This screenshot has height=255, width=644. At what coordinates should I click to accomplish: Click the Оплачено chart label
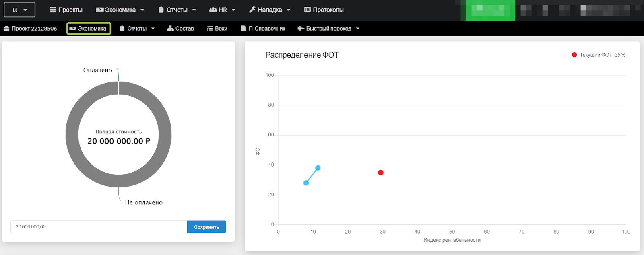98,70
